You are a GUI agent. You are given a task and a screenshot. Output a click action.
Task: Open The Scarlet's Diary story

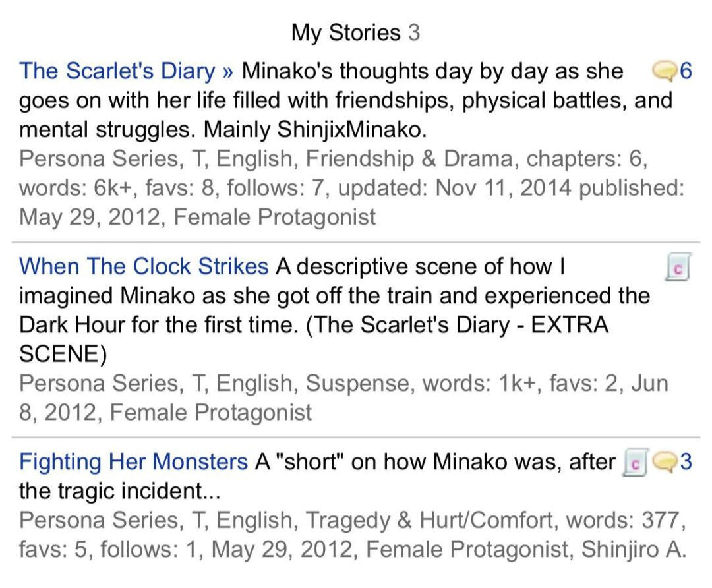(x=117, y=71)
